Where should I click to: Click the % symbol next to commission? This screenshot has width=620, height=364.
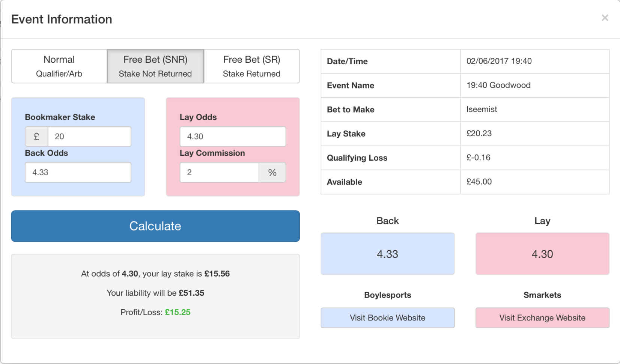pyautogui.click(x=272, y=172)
